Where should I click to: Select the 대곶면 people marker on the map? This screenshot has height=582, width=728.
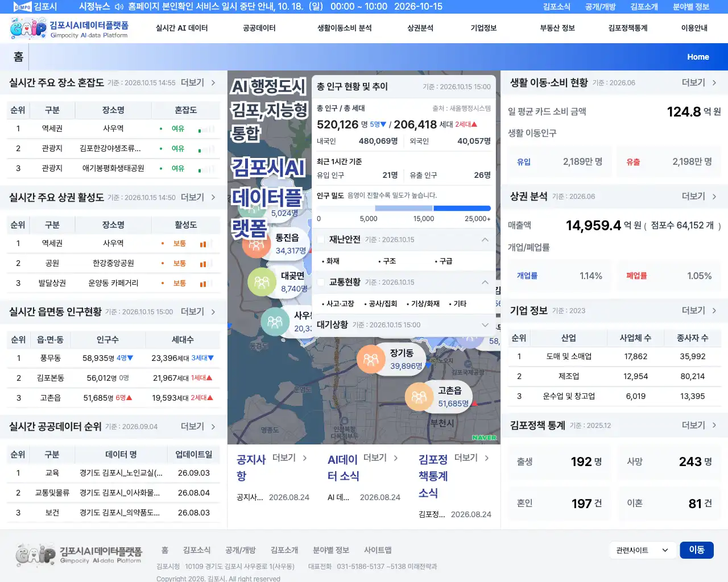pos(262,282)
